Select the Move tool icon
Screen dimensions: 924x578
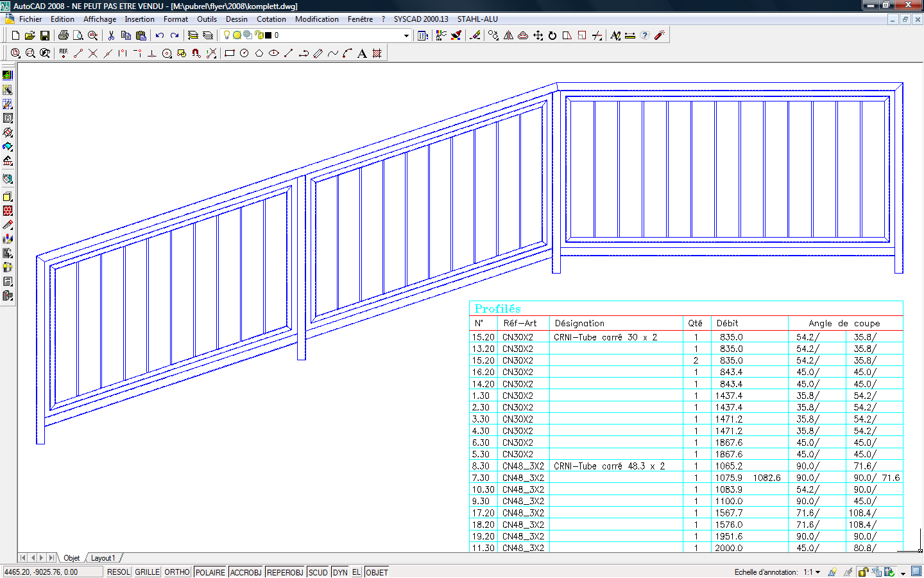538,35
